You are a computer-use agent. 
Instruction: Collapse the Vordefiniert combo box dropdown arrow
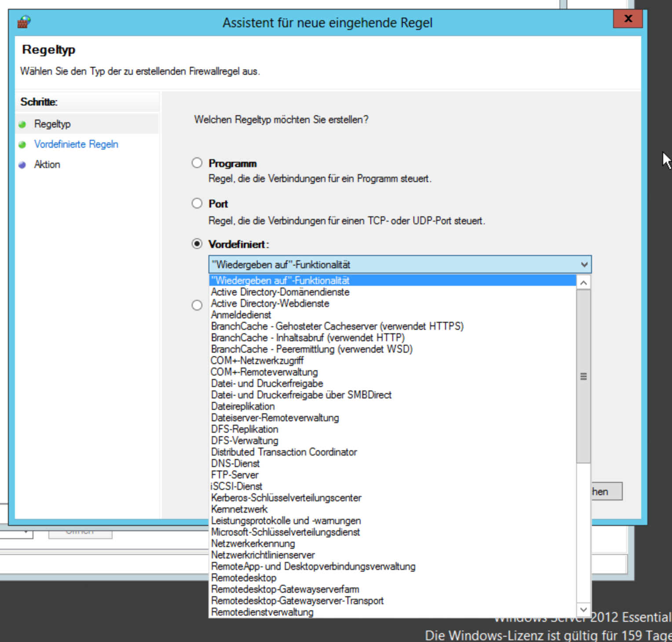tap(584, 265)
